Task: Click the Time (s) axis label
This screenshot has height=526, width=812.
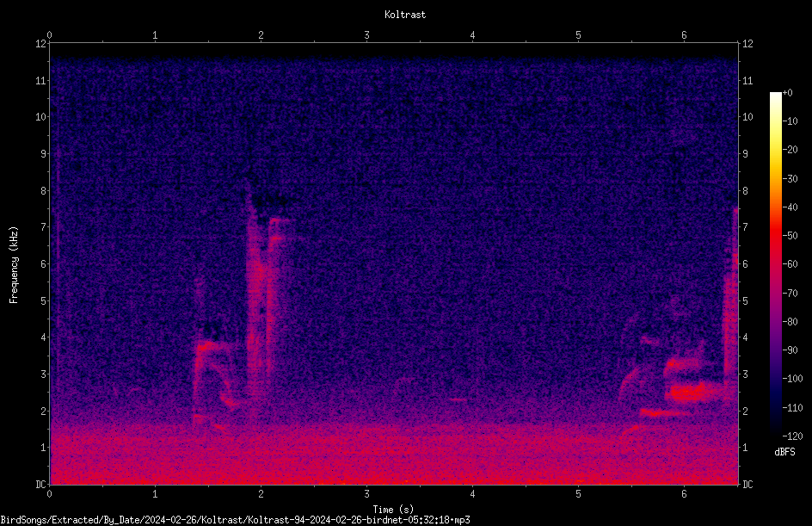Action: tap(394, 510)
